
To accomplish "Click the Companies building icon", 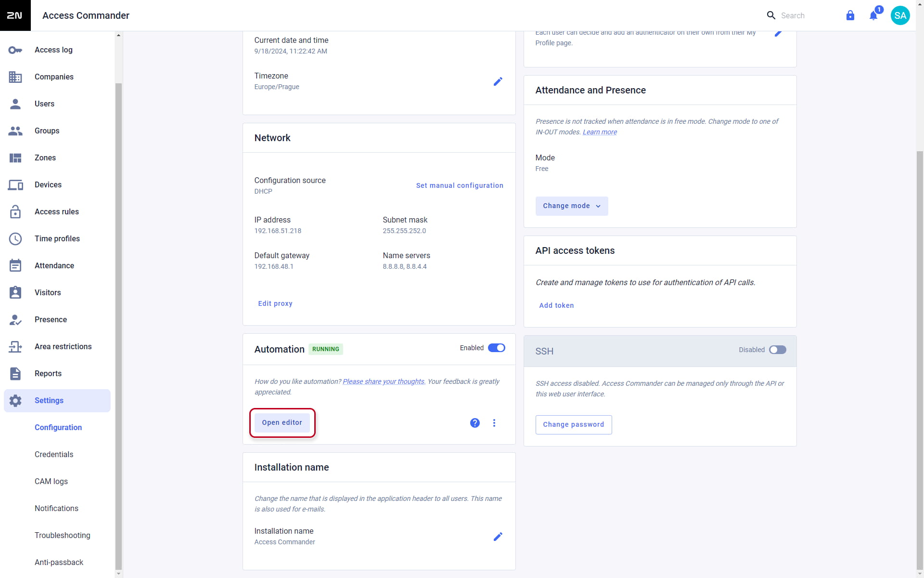I will tap(15, 77).
